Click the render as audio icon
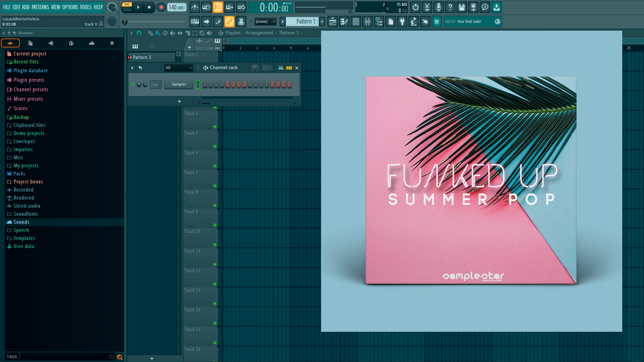 pyautogui.click(x=473, y=7)
